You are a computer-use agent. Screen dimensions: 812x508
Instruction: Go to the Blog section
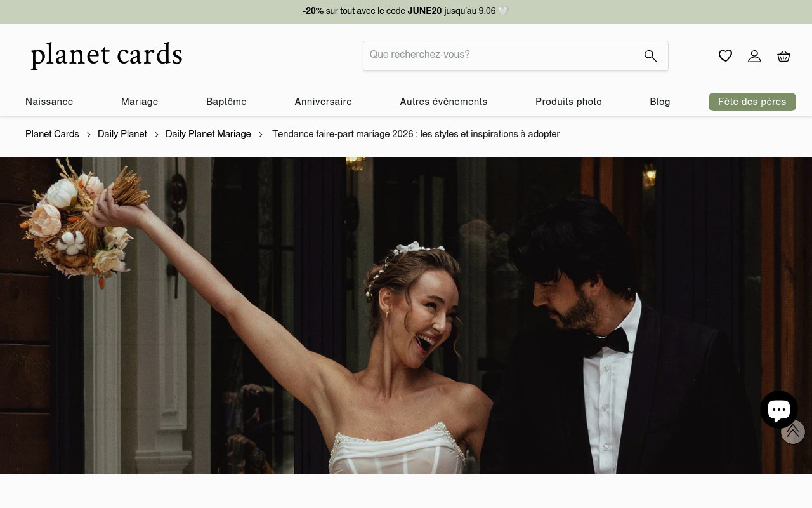pos(660,102)
